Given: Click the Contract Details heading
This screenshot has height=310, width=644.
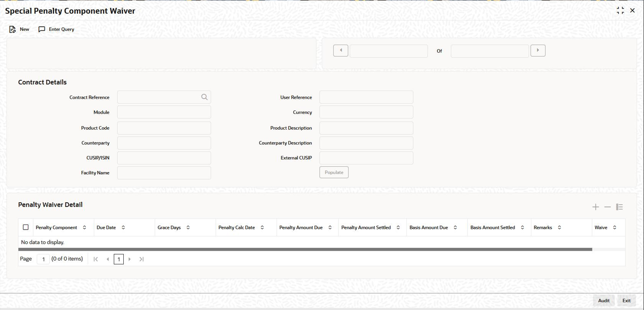Looking at the screenshot, I should point(43,82).
